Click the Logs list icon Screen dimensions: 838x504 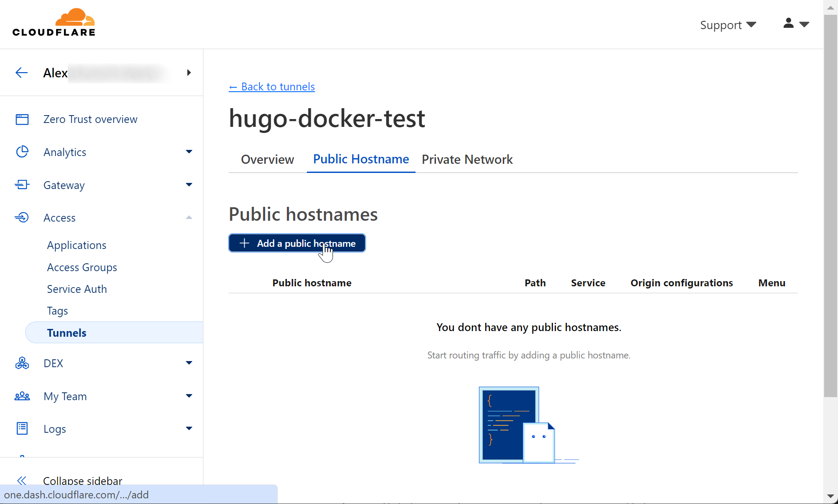[22, 428]
